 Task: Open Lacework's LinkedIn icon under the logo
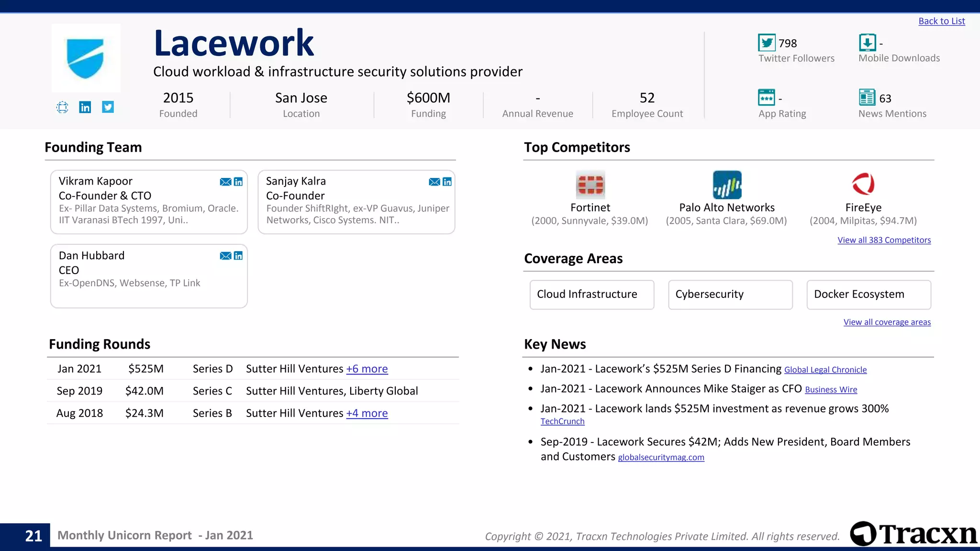click(x=85, y=107)
